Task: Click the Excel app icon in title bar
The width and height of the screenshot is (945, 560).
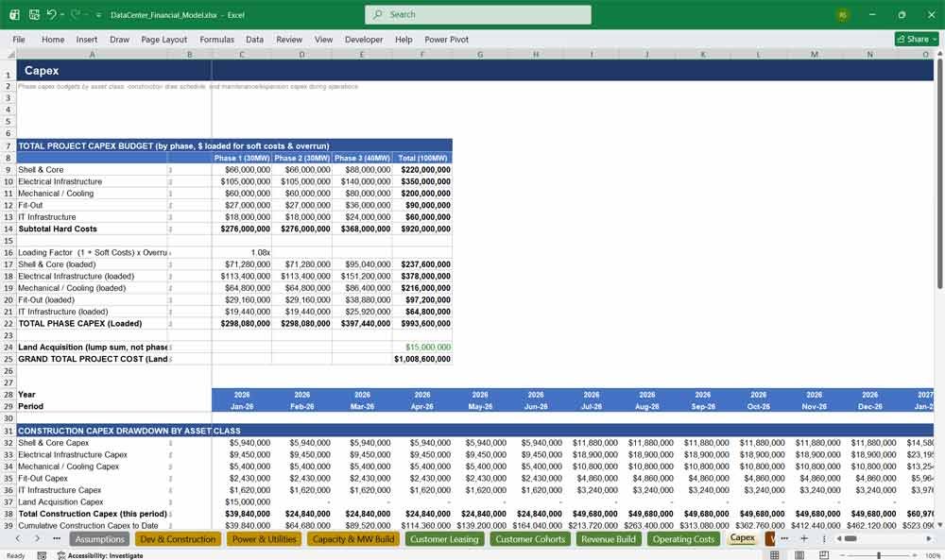Action: point(14,14)
